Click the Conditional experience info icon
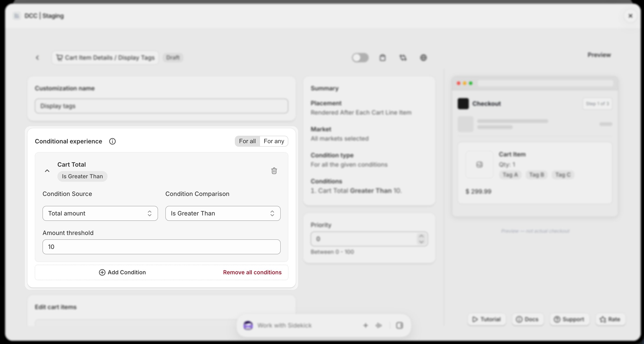644x344 pixels. click(x=112, y=141)
